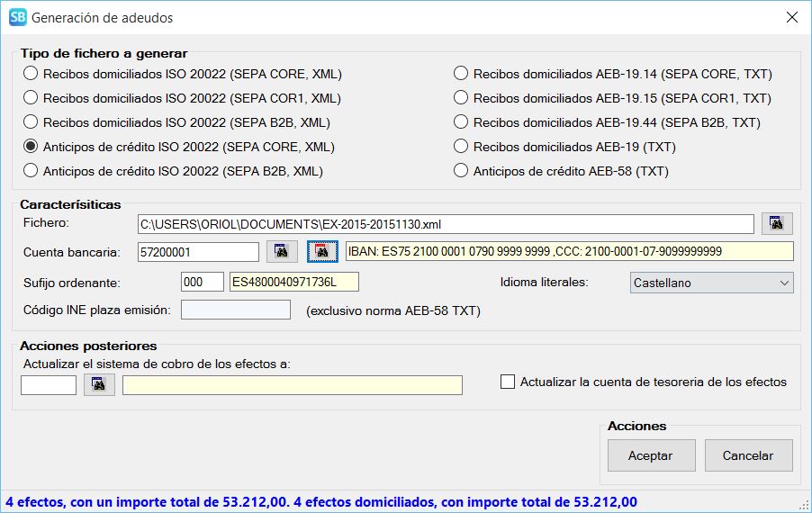Enable Actualizar la cuenta de tesoreria checkbox

pos(508,382)
